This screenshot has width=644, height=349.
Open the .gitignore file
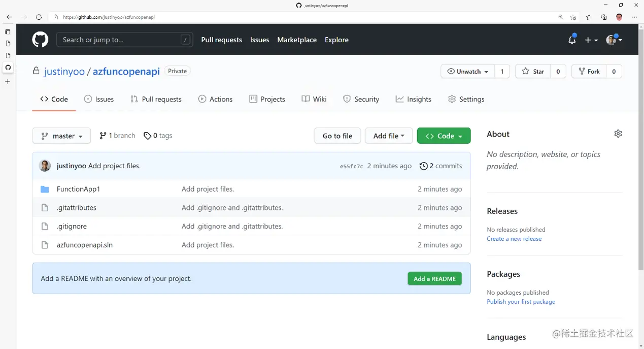[x=72, y=226]
